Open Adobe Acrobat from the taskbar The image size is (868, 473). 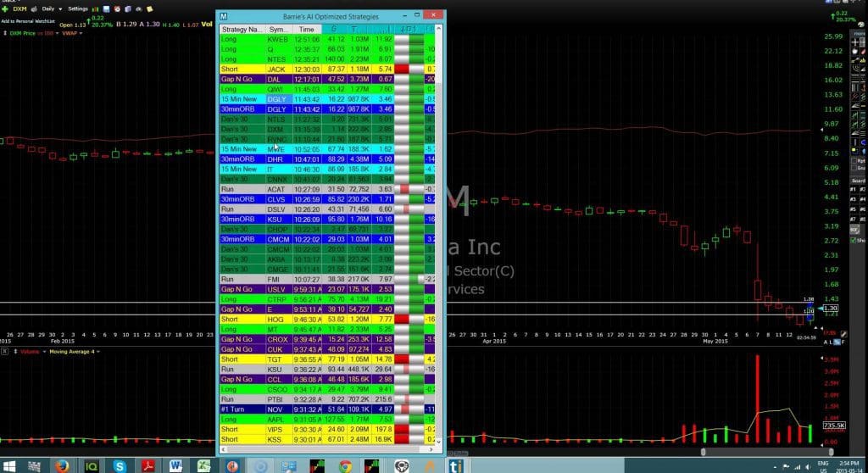147,466
